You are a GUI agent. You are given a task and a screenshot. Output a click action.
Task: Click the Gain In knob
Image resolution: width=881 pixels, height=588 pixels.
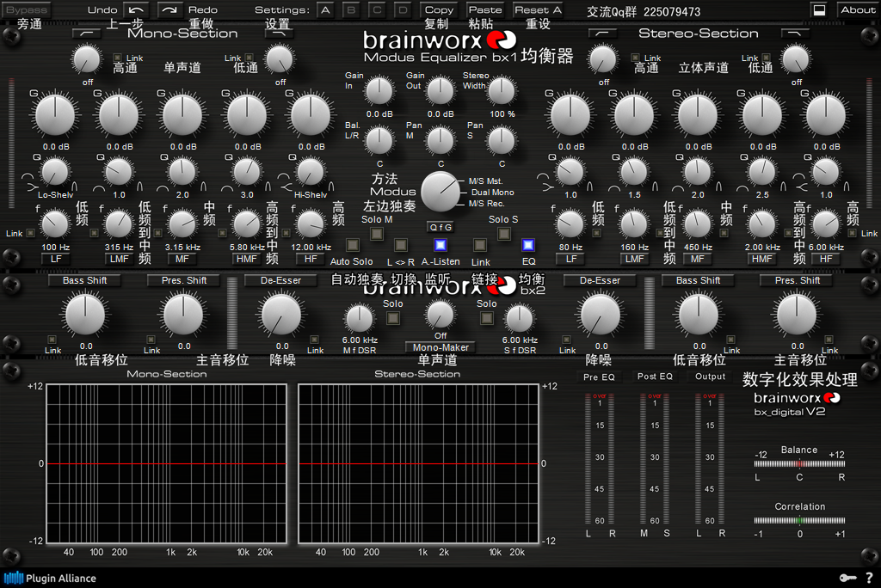pyautogui.click(x=379, y=90)
